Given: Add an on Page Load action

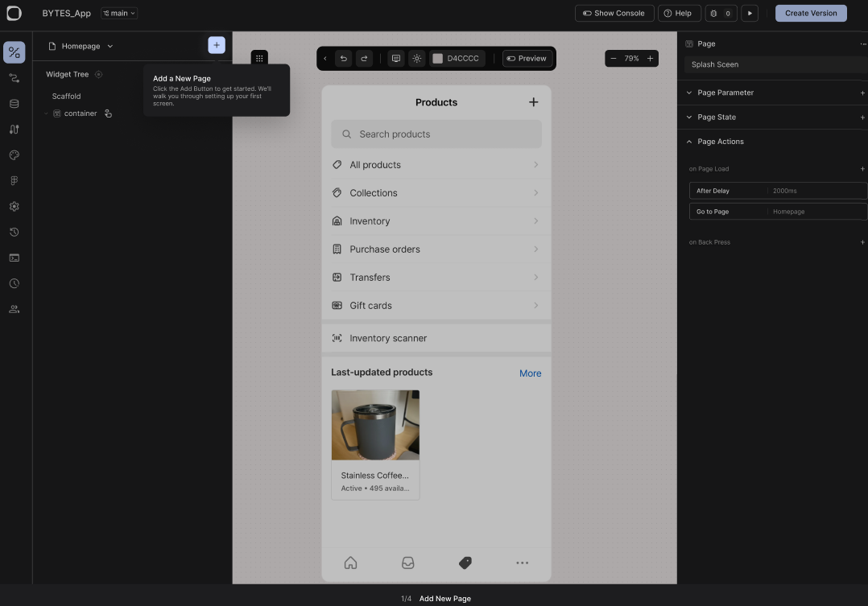Looking at the screenshot, I should (x=862, y=169).
